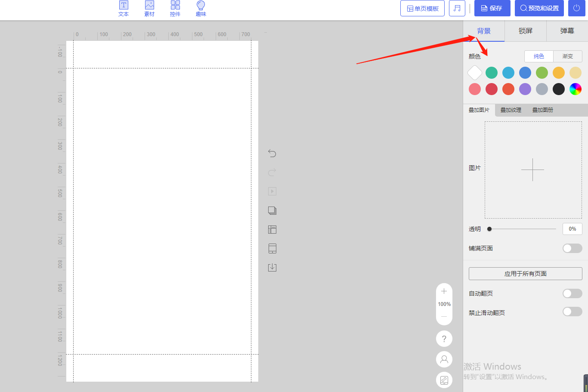Click the play preview icon
Image resolution: width=588 pixels, height=392 pixels.
272,191
